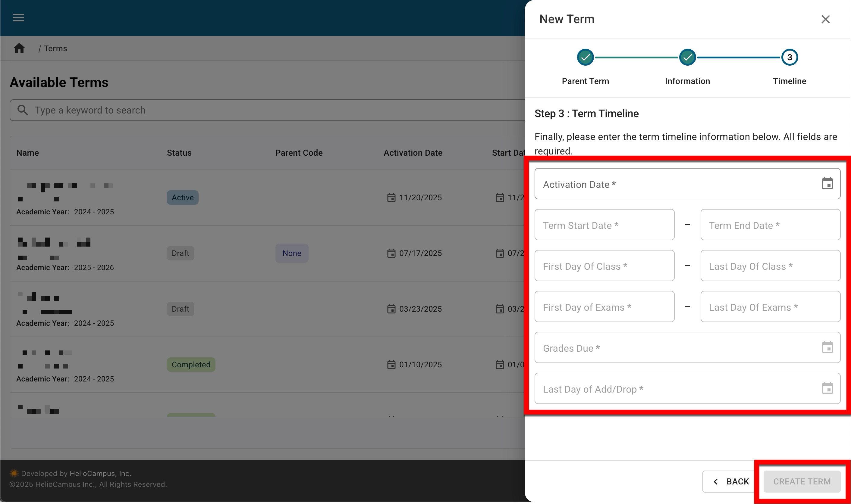Open the hamburger navigation menu
The height and width of the screenshot is (504, 851).
pos(18,18)
